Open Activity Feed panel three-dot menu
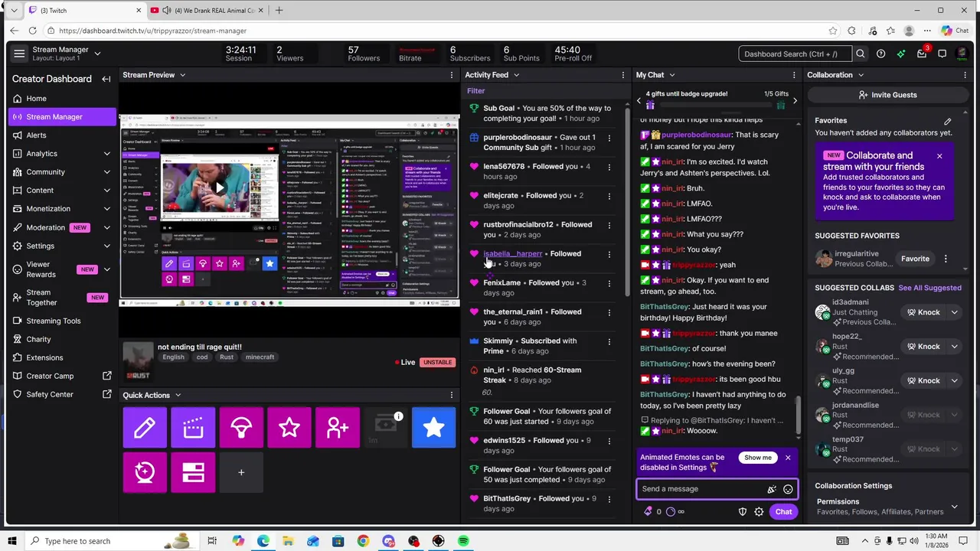 pos(622,75)
